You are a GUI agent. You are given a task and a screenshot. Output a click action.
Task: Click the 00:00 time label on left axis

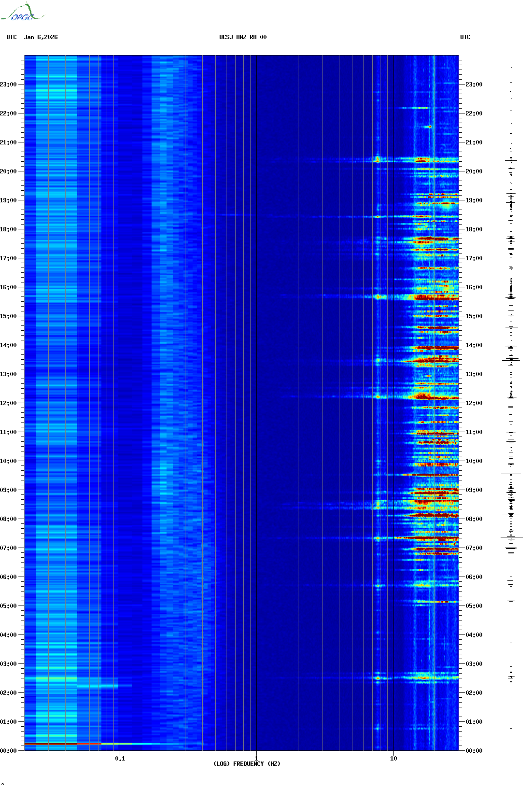8,751
